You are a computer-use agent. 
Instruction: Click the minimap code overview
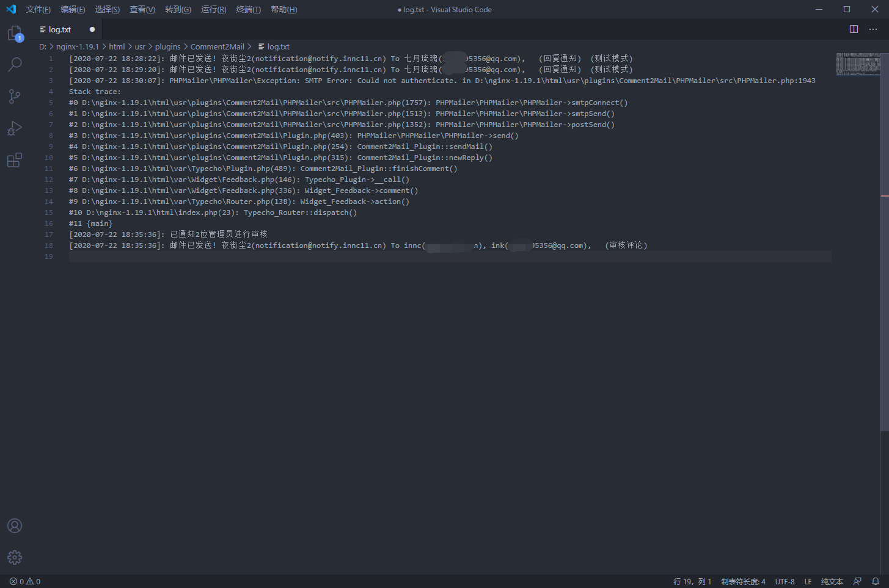858,64
